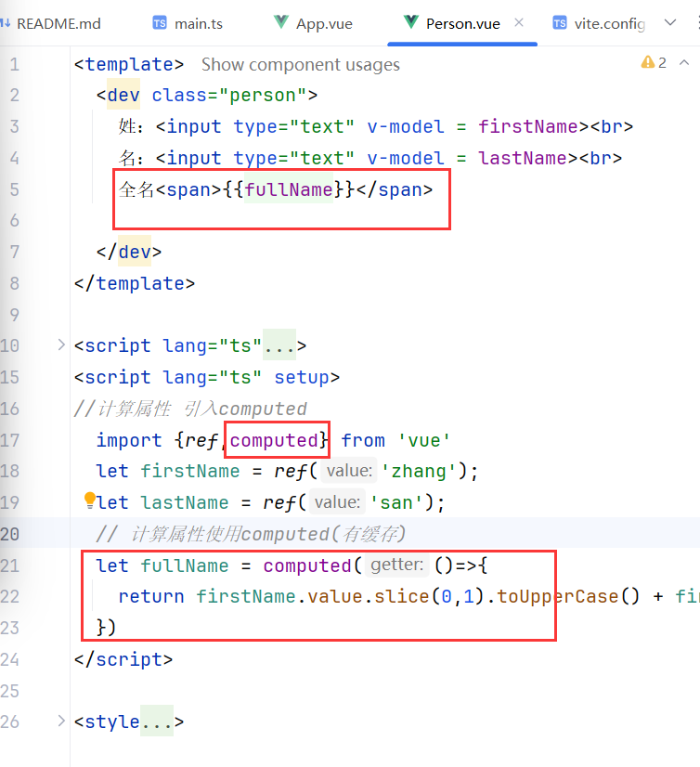Click the firstName binding on line 3
700x767 pixels.
coord(528,126)
